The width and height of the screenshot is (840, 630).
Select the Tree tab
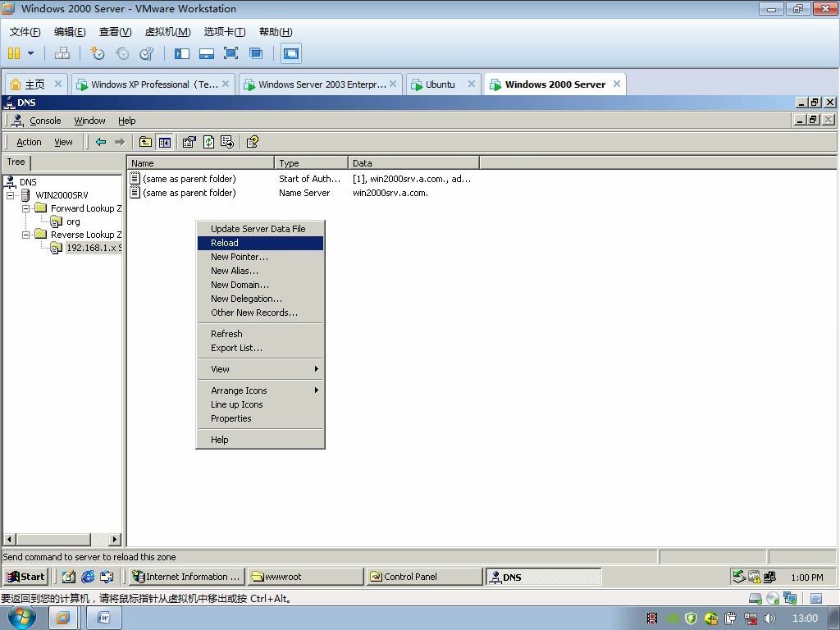click(x=16, y=162)
